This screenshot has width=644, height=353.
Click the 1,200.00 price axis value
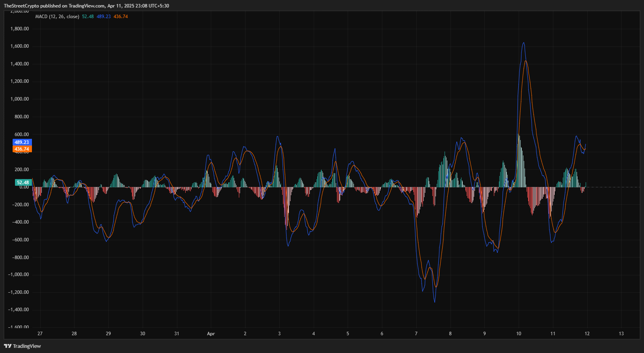pyautogui.click(x=20, y=81)
